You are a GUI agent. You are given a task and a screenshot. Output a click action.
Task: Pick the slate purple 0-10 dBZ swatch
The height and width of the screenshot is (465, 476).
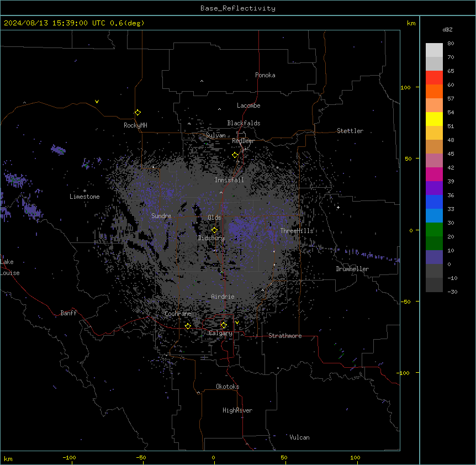[434, 257]
